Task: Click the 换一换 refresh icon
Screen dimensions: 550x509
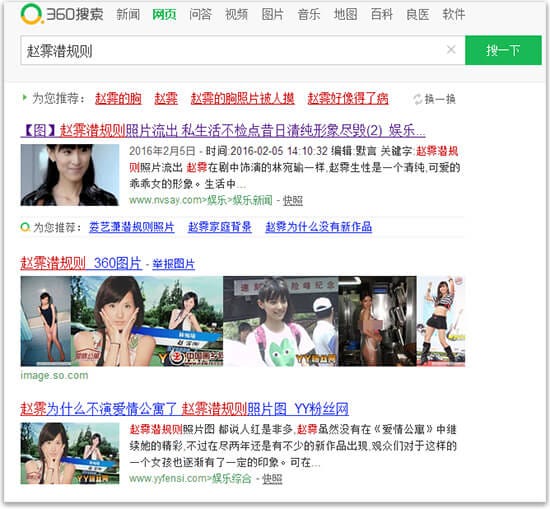Action: 417,99
